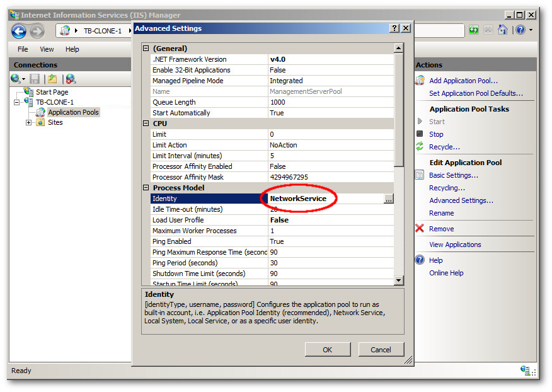The image size is (552, 392).
Task: Click the forward navigation arrow
Action: click(x=37, y=30)
